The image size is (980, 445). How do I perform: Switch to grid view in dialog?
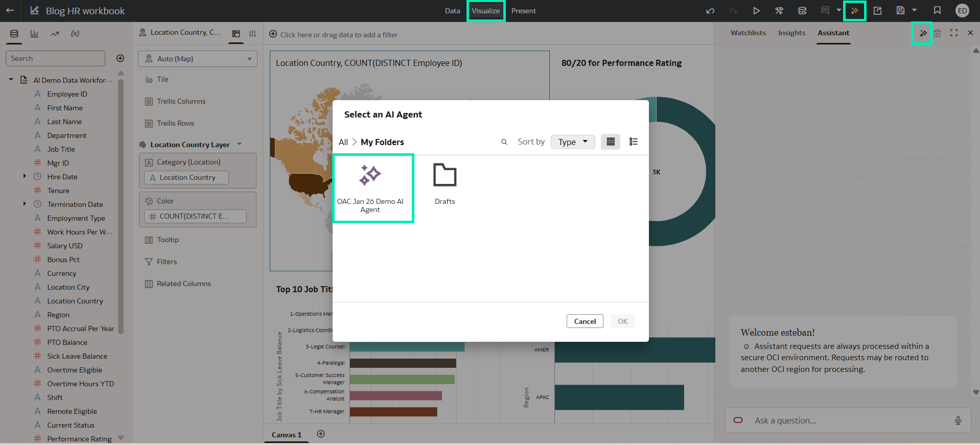pos(611,142)
